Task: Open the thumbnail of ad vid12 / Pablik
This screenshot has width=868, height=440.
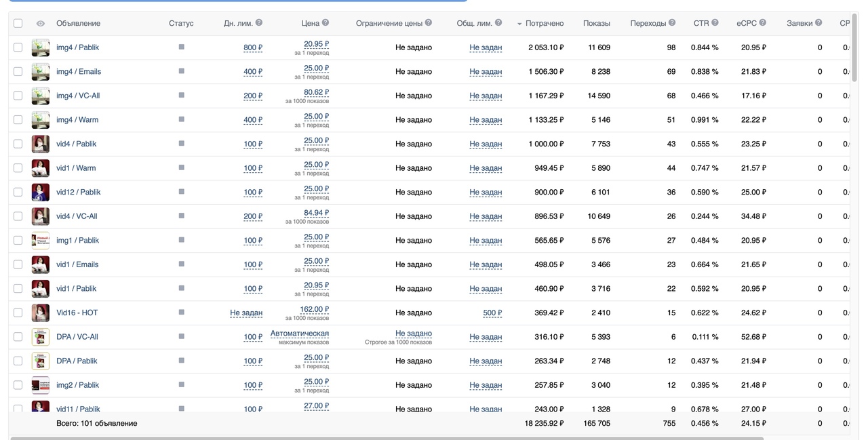Action: [41, 192]
